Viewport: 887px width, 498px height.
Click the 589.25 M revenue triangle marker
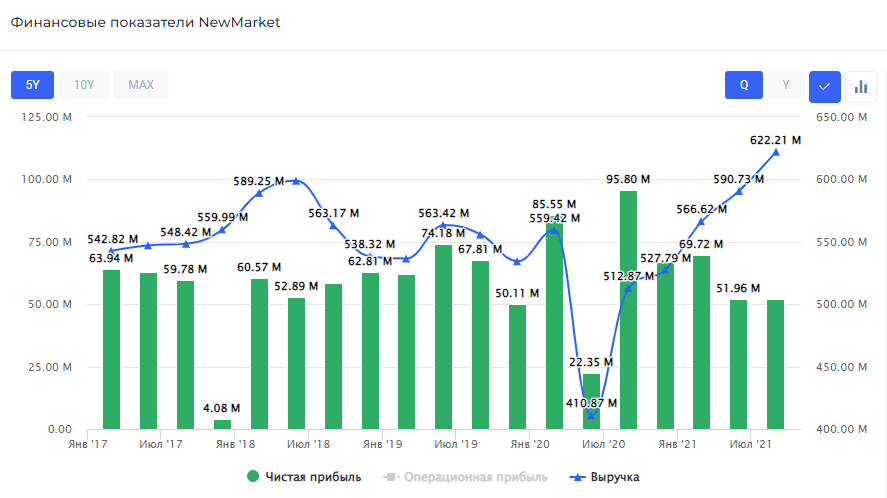259,192
